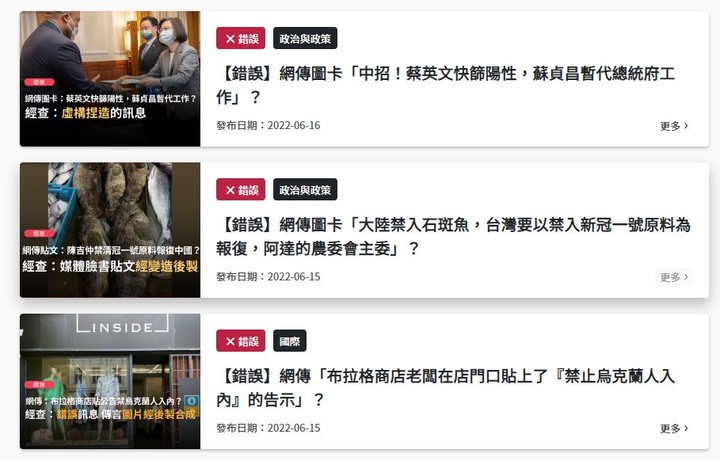This screenshot has width=720, height=461.
Task: Select the 國際 category tag
Action: tap(290, 341)
